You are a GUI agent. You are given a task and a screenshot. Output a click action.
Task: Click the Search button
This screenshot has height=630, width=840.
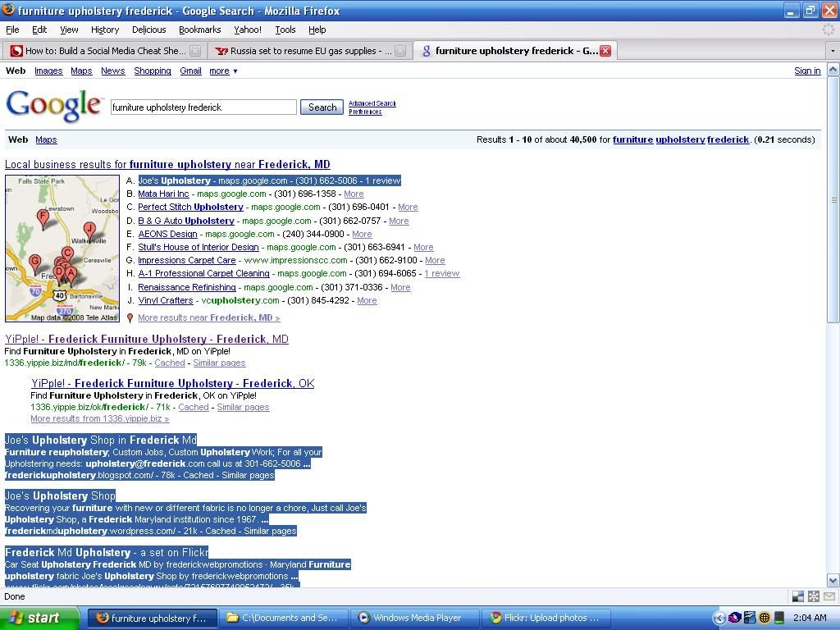(x=322, y=107)
